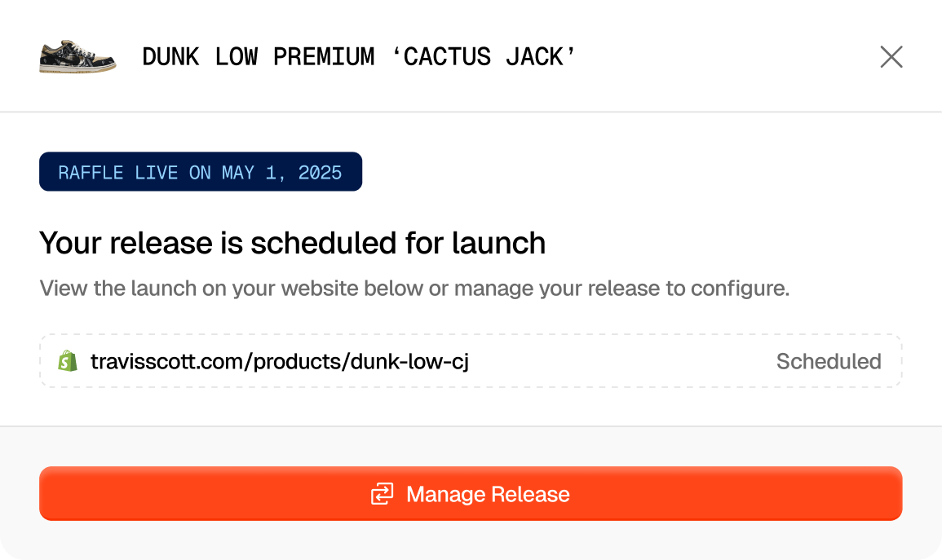The image size is (942, 560).
Task: Click the Shopify logo beside the URL
Action: point(66,361)
